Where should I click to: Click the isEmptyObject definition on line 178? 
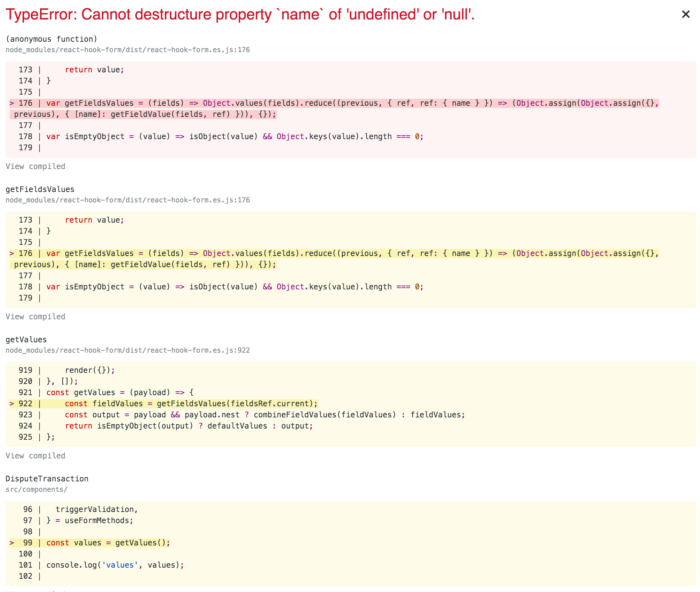(233, 136)
